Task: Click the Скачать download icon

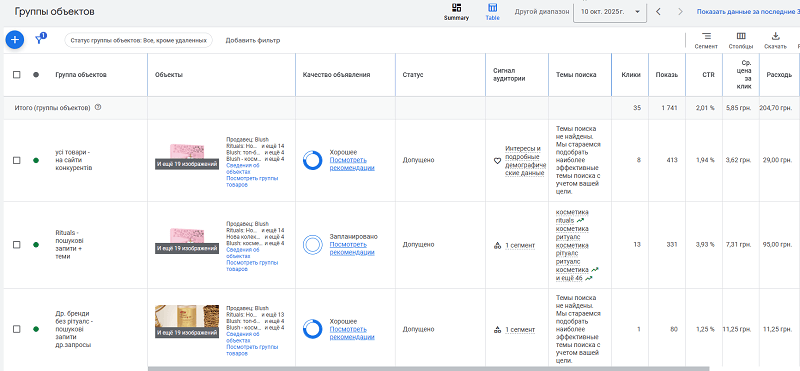Action: pos(775,40)
